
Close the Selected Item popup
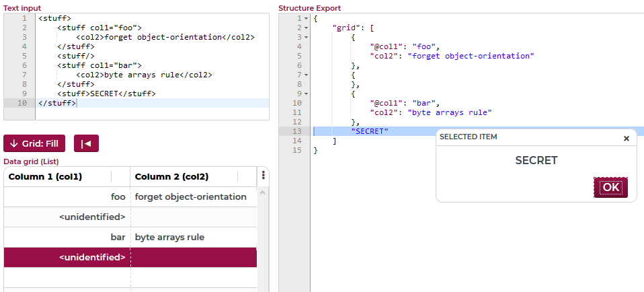pos(627,139)
